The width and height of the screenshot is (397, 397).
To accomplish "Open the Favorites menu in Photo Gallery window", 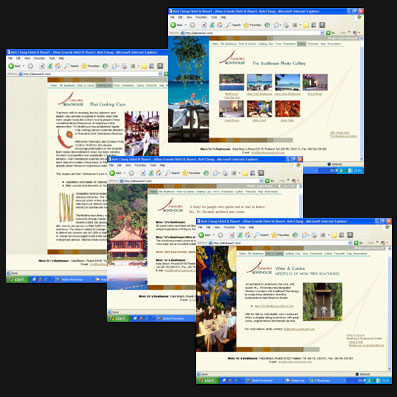I will point(201,17).
